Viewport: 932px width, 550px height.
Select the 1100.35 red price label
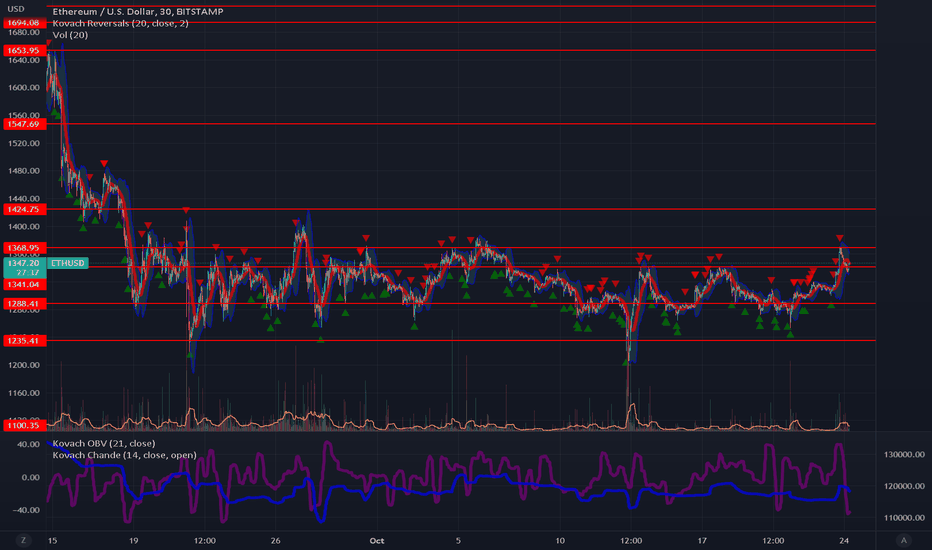[24, 425]
